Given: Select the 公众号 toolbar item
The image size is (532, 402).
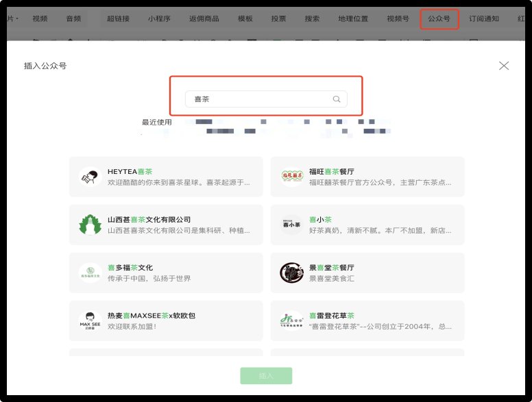Looking at the screenshot, I should (x=439, y=18).
